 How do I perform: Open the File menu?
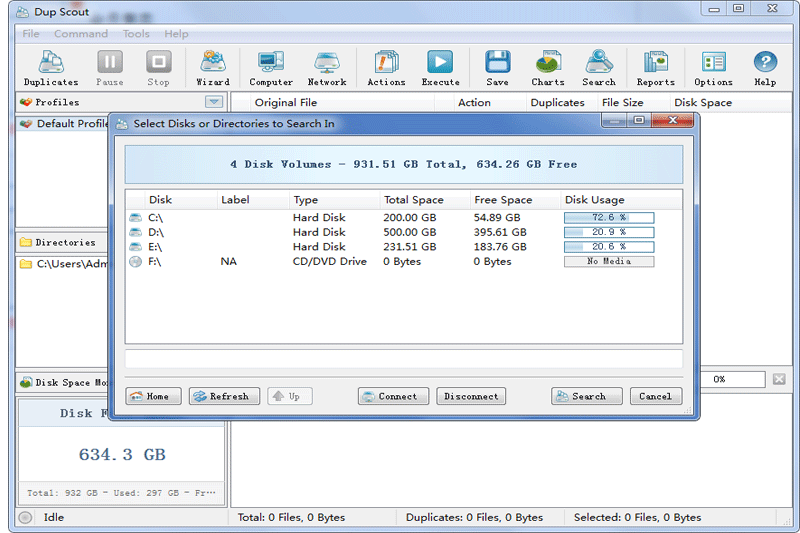31,34
